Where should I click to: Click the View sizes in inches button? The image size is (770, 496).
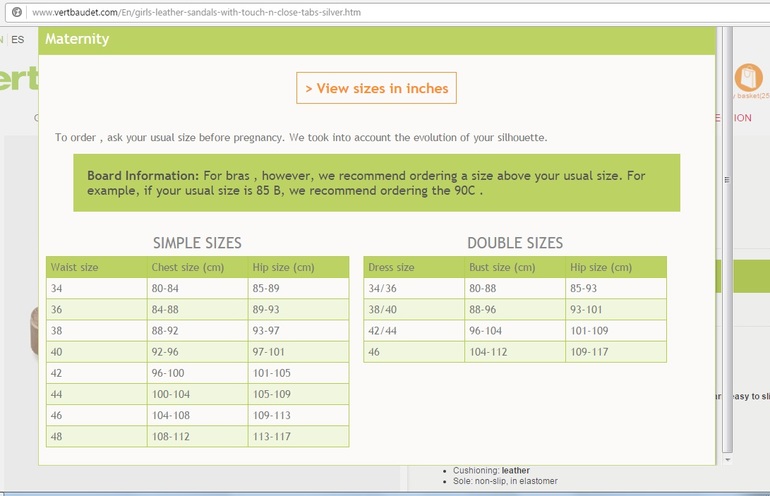[x=376, y=88]
